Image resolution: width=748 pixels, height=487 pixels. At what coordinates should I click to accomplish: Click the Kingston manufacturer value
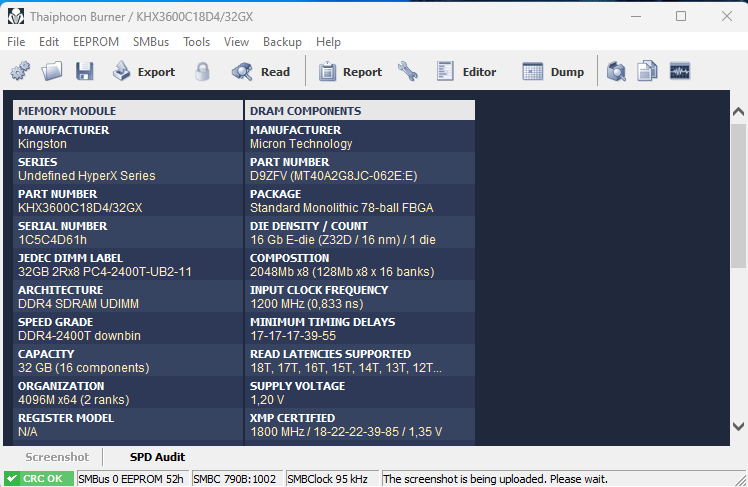click(42, 144)
